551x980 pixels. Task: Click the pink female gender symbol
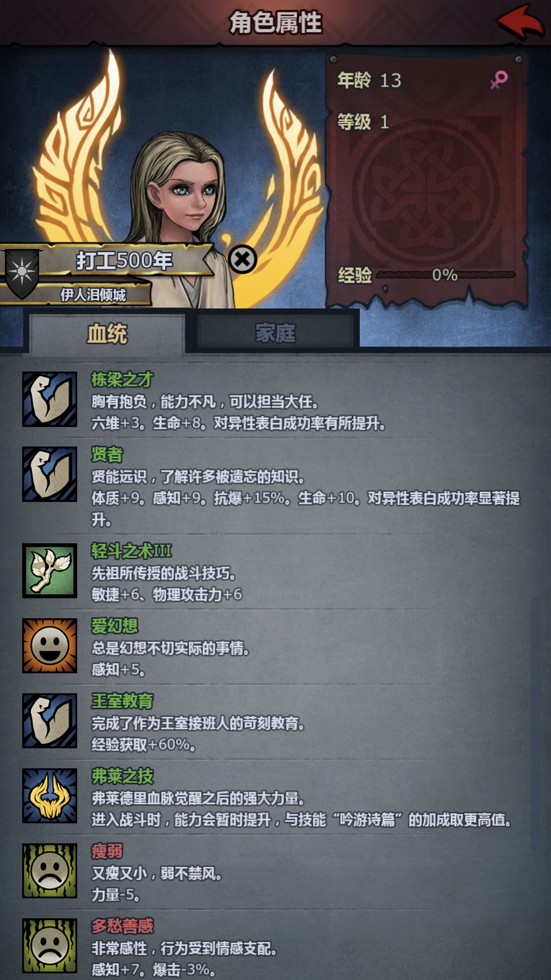click(x=499, y=80)
